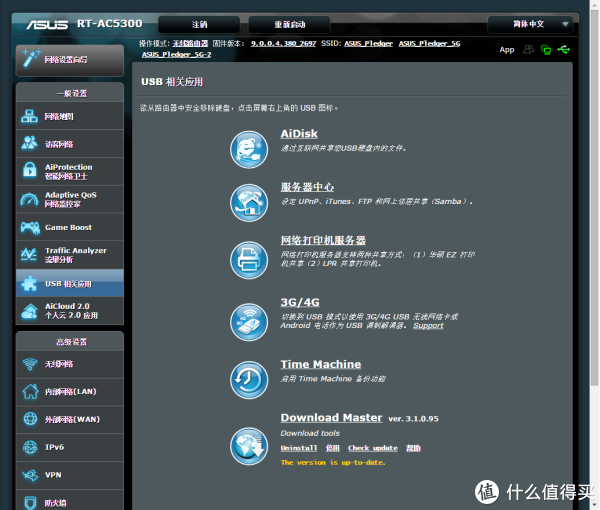The image size is (600, 510).
Task: Open 外部网络(WAN) settings
Action: [70, 419]
